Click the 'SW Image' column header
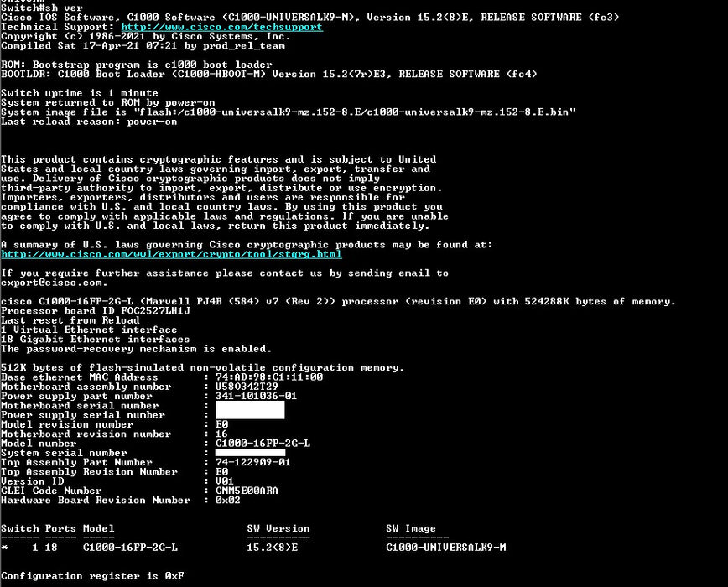This screenshot has width=728, height=587. pos(411,529)
